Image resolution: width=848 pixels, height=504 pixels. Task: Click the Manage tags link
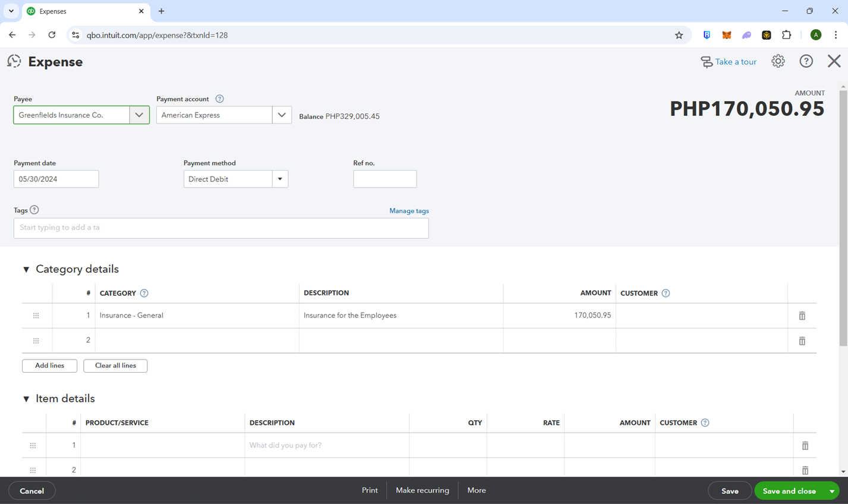click(x=409, y=211)
